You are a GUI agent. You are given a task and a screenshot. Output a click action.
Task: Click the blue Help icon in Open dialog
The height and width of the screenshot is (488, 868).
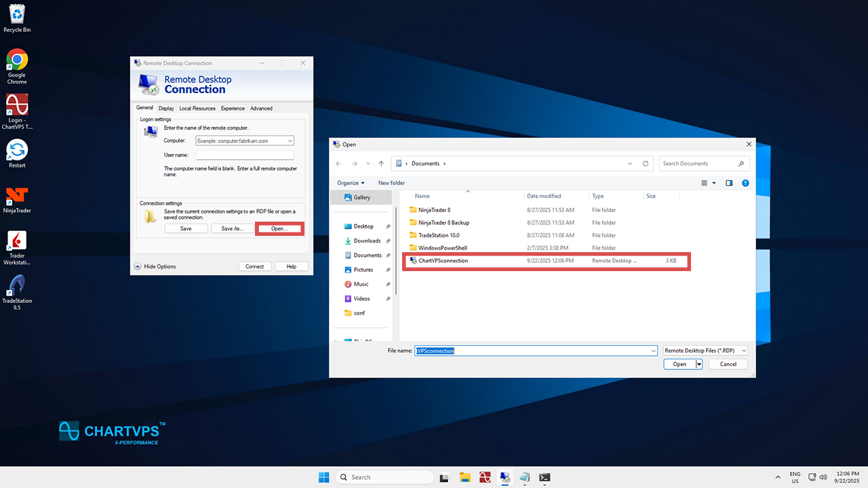(x=745, y=183)
